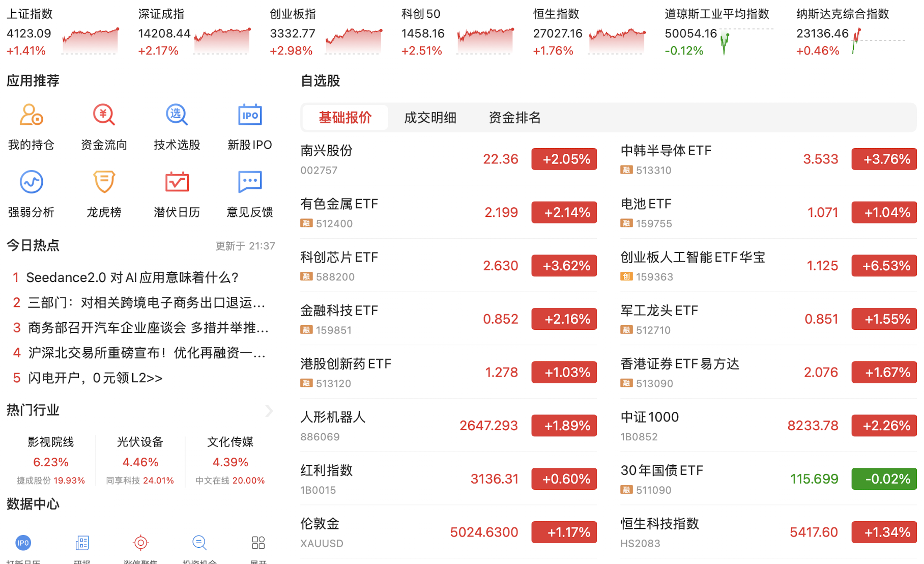924x564 pixels.
Task: Open the Seedance2.0 hot news headline
Action: point(132,277)
